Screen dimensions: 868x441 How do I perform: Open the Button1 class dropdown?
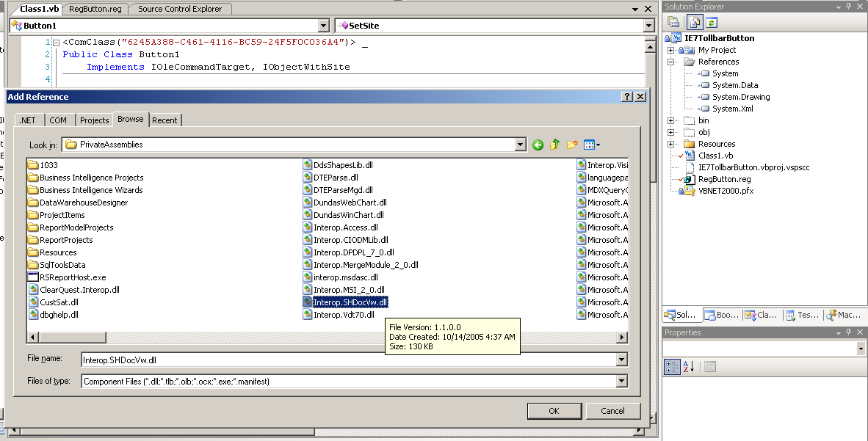[324, 26]
